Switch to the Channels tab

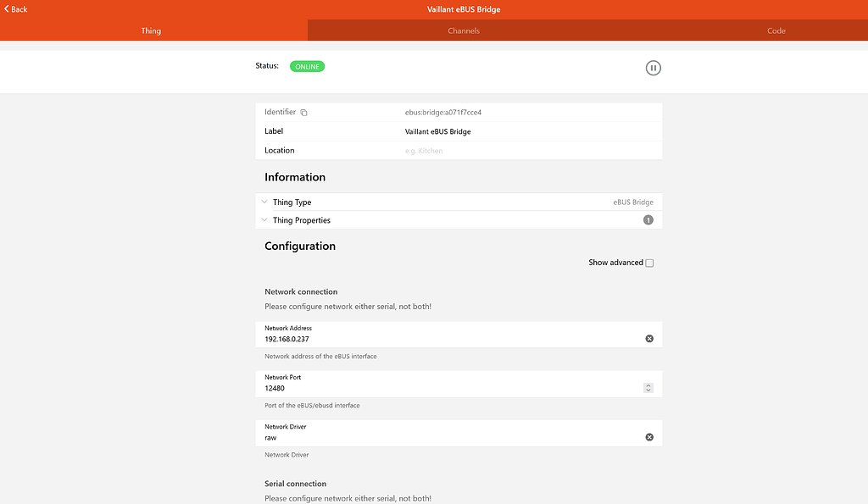point(464,30)
